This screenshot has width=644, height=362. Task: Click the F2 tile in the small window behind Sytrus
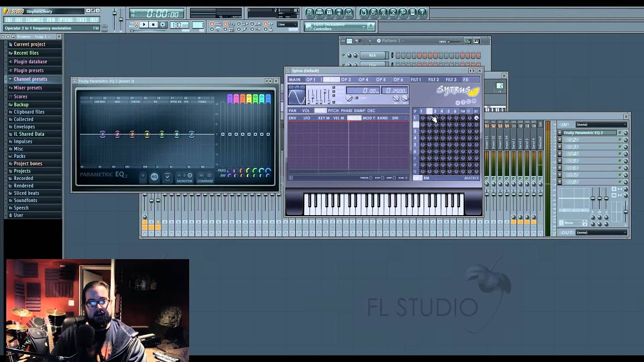tap(499, 86)
